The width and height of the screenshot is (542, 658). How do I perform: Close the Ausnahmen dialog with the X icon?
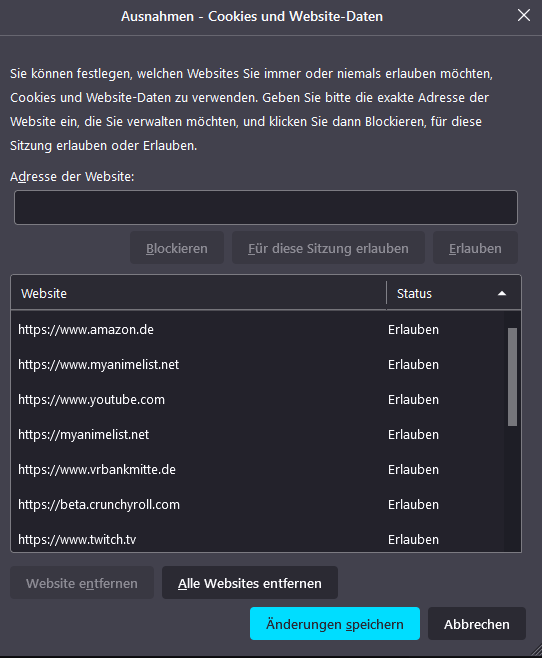pos(524,16)
